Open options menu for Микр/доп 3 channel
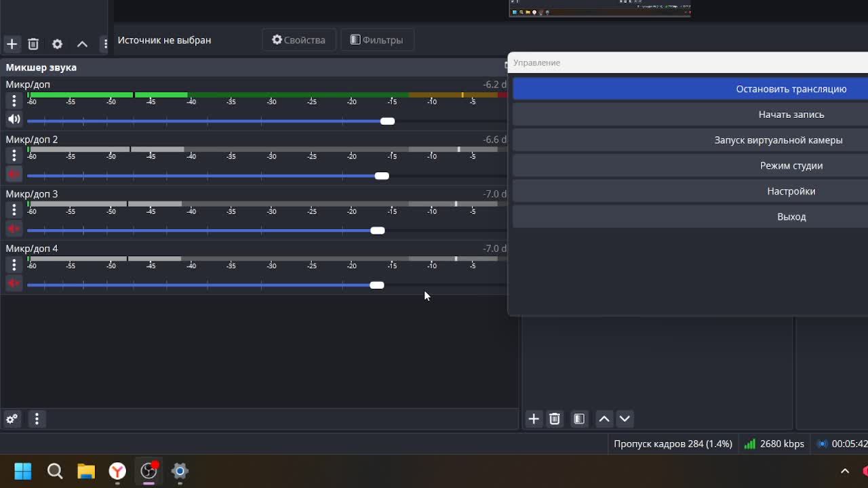Screen dimensions: 868x488 tap(14, 210)
